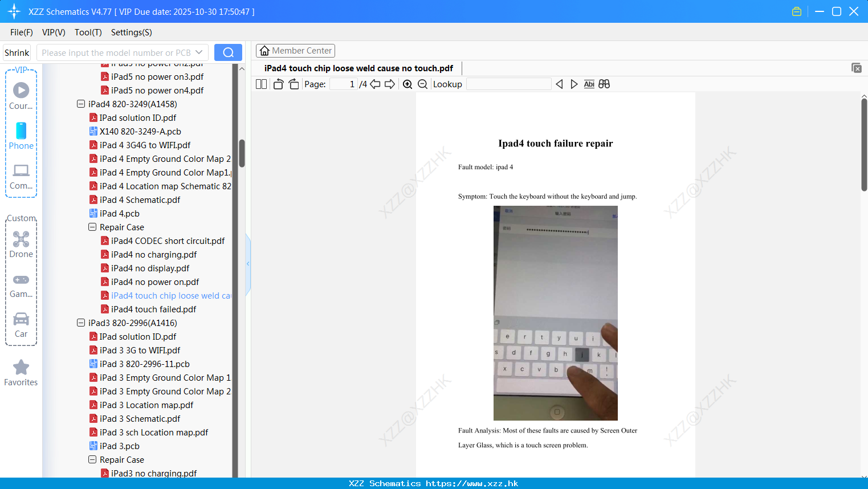Screen dimensions: 868x489
Task: Select the Car category
Action: [21, 325]
